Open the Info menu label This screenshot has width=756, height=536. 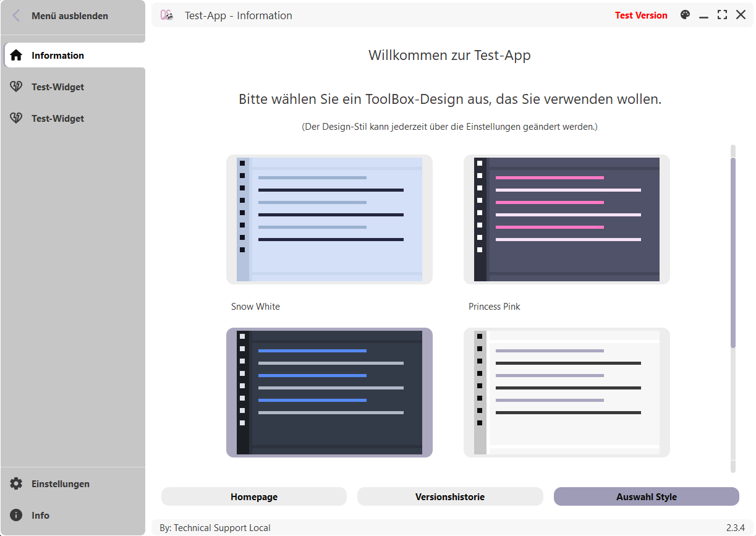[x=41, y=516]
